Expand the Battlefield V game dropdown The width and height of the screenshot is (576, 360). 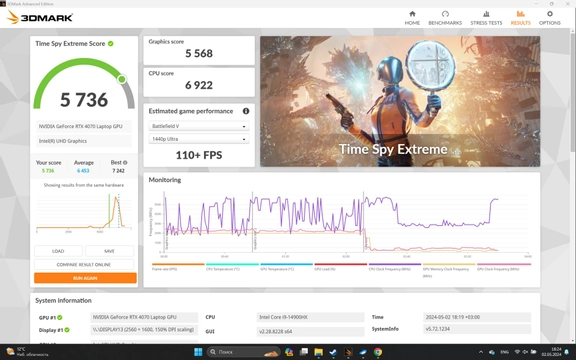coord(199,126)
